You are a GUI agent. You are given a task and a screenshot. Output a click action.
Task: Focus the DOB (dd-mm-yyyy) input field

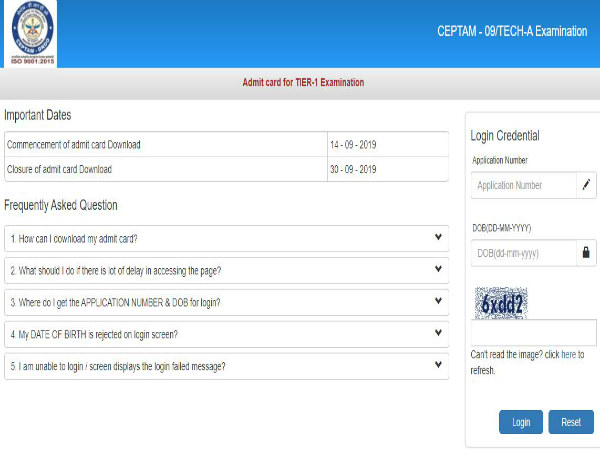pos(523,253)
